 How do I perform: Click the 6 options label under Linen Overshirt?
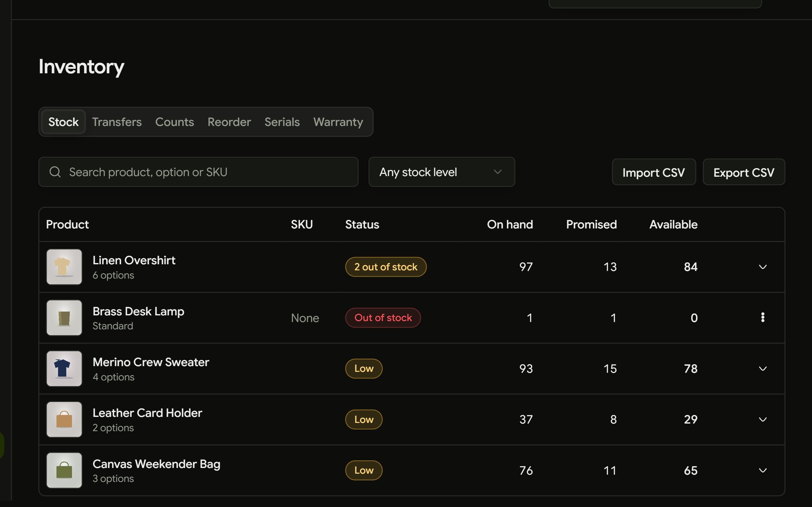point(113,275)
